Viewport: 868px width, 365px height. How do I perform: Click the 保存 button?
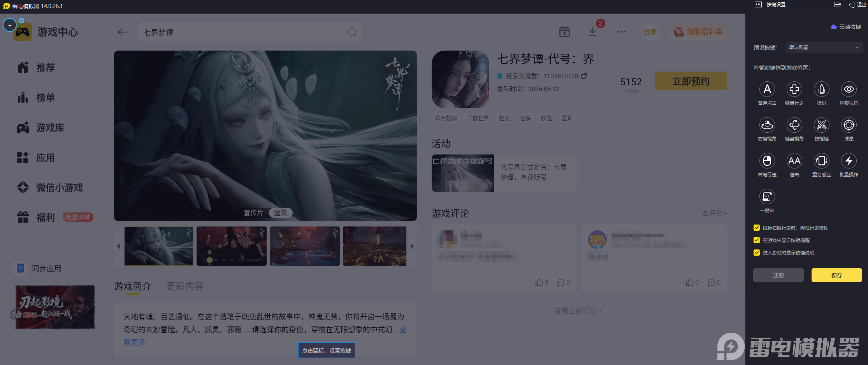pos(837,275)
